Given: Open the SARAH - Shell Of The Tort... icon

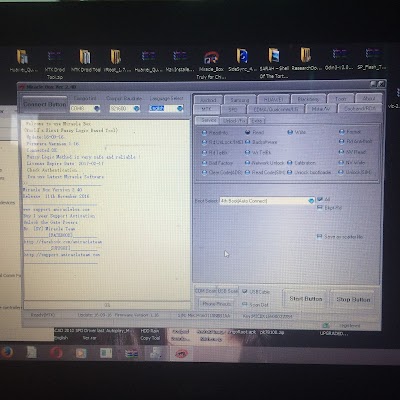Looking at the screenshot, I should 274,63.
